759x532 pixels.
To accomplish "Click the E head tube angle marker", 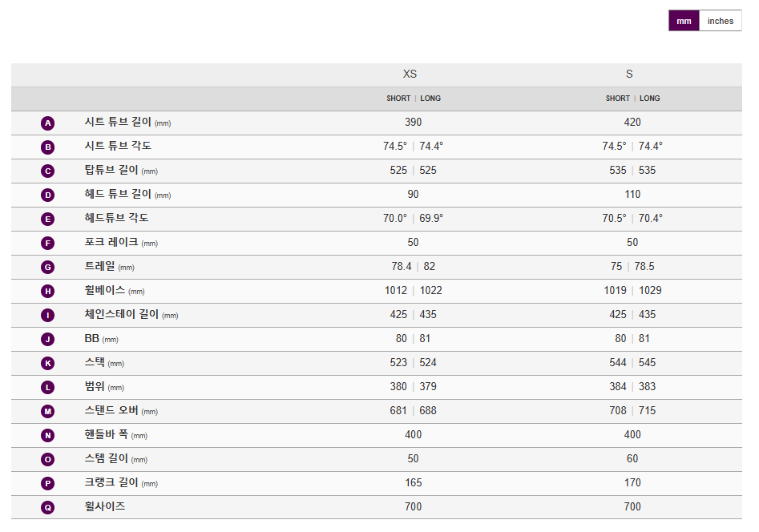I will click(47, 219).
